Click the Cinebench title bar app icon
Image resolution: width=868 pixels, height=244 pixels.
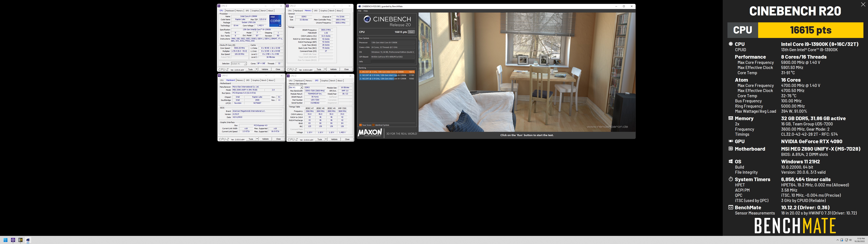coord(360,6)
